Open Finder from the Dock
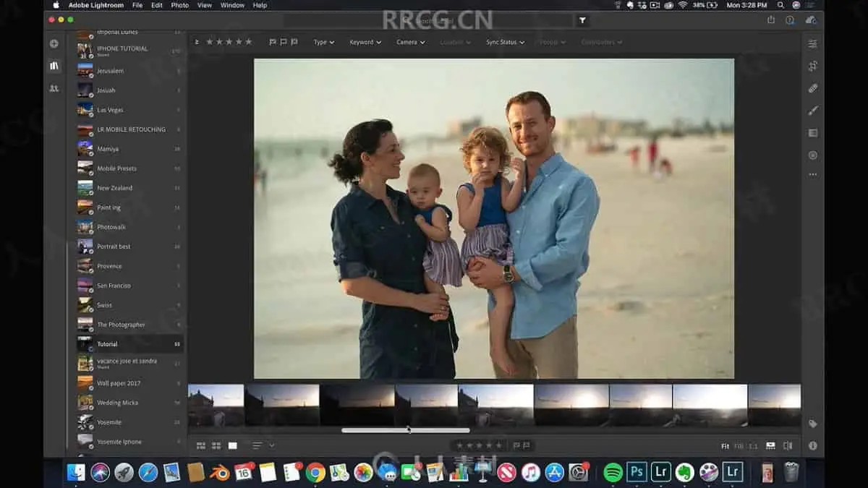Image resolution: width=868 pixels, height=488 pixels. coord(76,472)
